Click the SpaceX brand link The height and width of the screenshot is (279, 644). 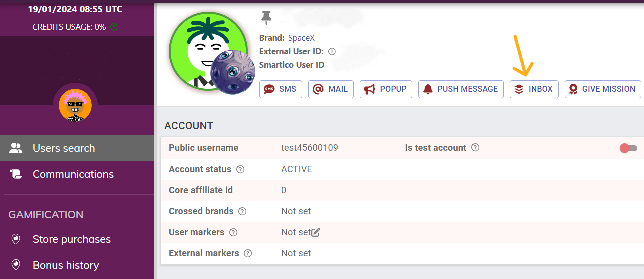pyautogui.click(x=301, y=38)
